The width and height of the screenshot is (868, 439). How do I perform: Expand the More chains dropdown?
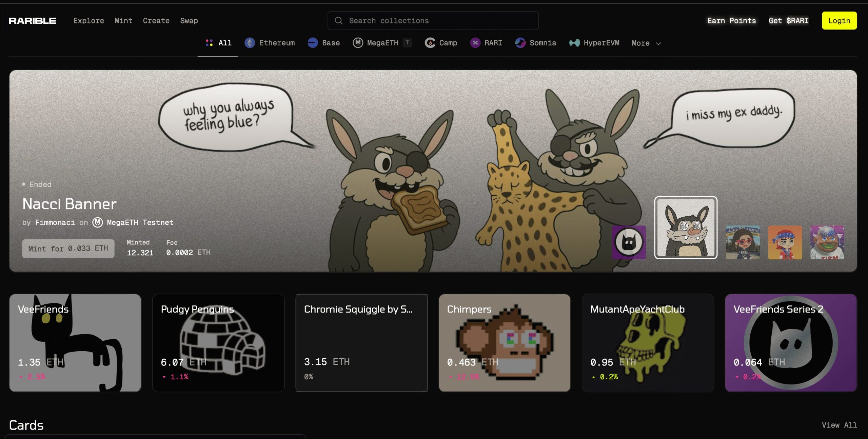(646, 43)
